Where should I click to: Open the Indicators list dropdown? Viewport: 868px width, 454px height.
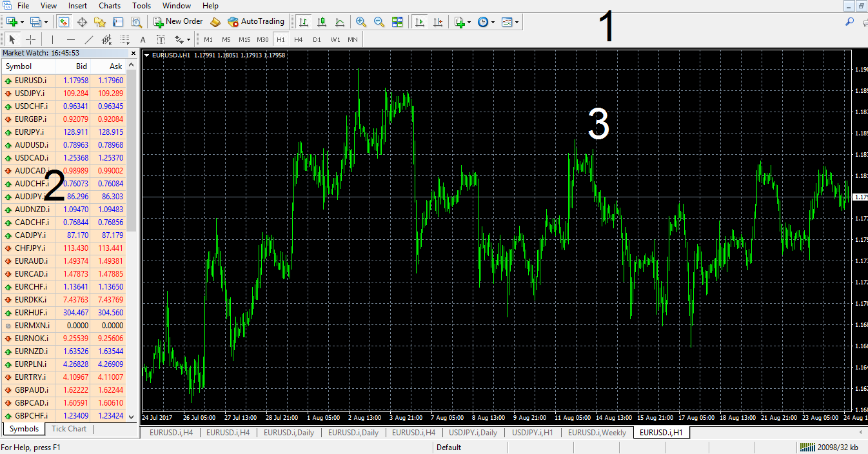[518, 21]
